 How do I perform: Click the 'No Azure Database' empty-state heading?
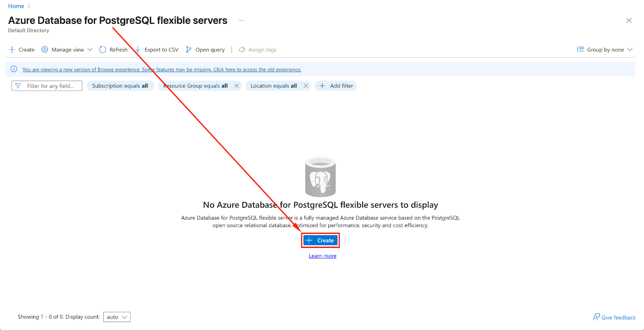coord(320,205)
